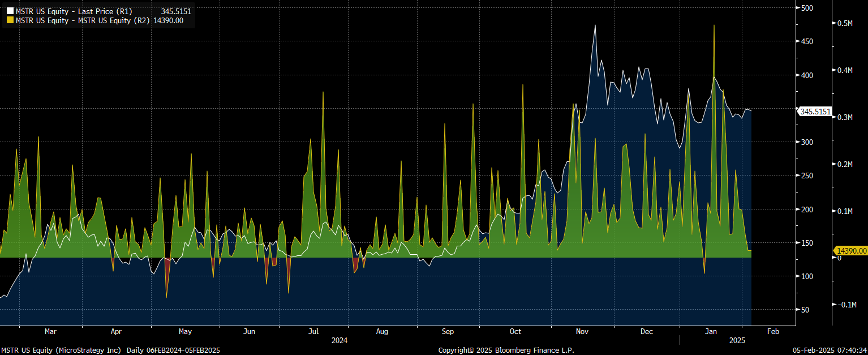This screenshot has width=868, height=355.
Task: Click the 450 tick on the R1 axis
Action: (807, 41)
